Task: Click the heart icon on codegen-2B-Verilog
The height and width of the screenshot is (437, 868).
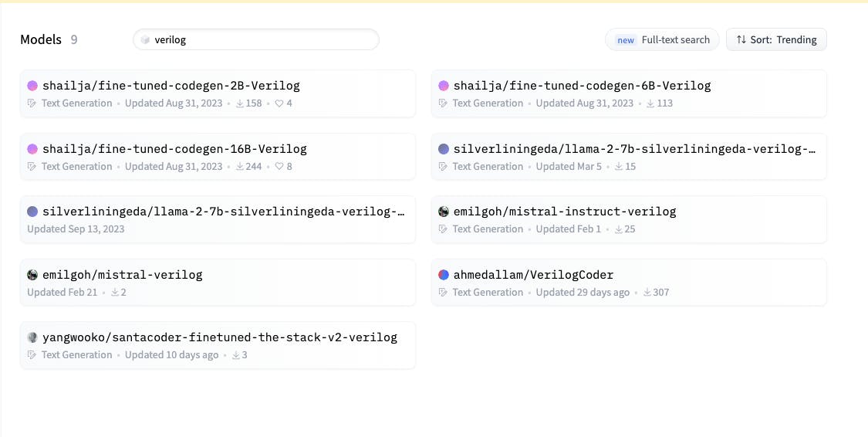Action: point(279,103)
